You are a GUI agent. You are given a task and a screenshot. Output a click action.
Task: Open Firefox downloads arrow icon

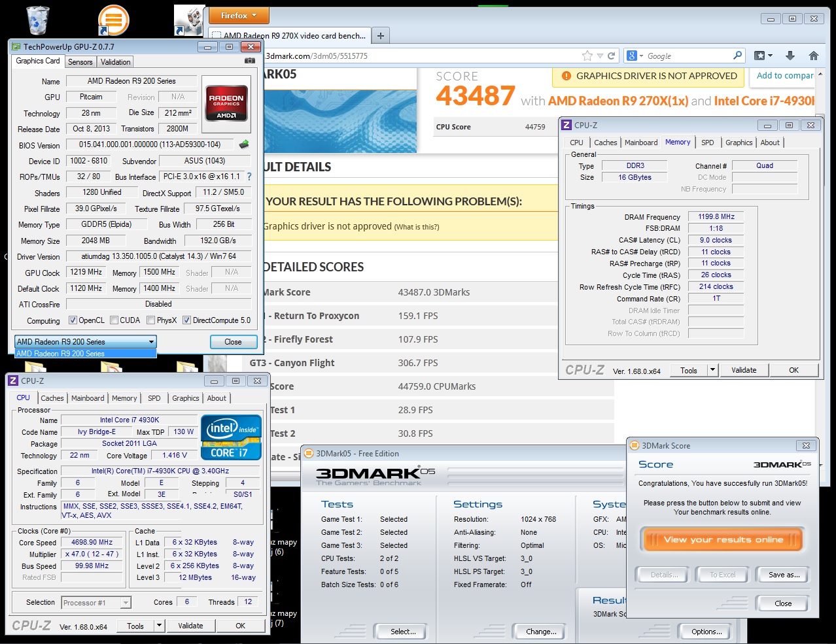pos(790,56)
